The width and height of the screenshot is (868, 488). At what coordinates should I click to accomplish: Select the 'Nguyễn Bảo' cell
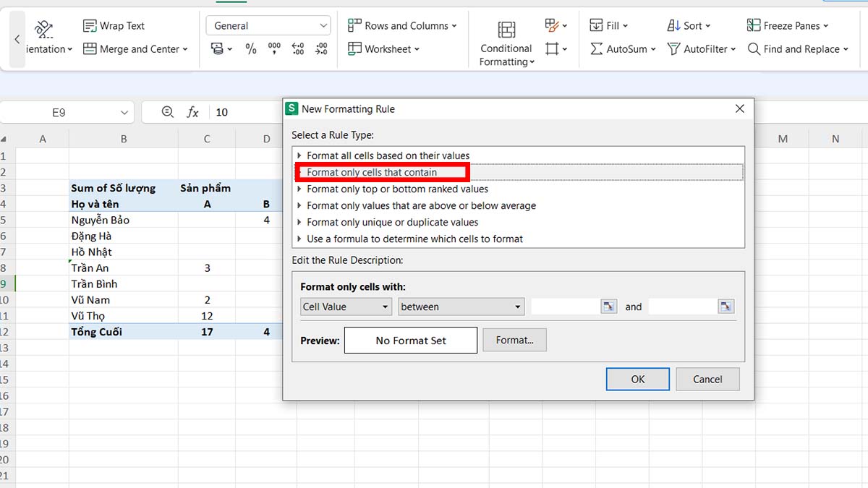coord(124,220)
